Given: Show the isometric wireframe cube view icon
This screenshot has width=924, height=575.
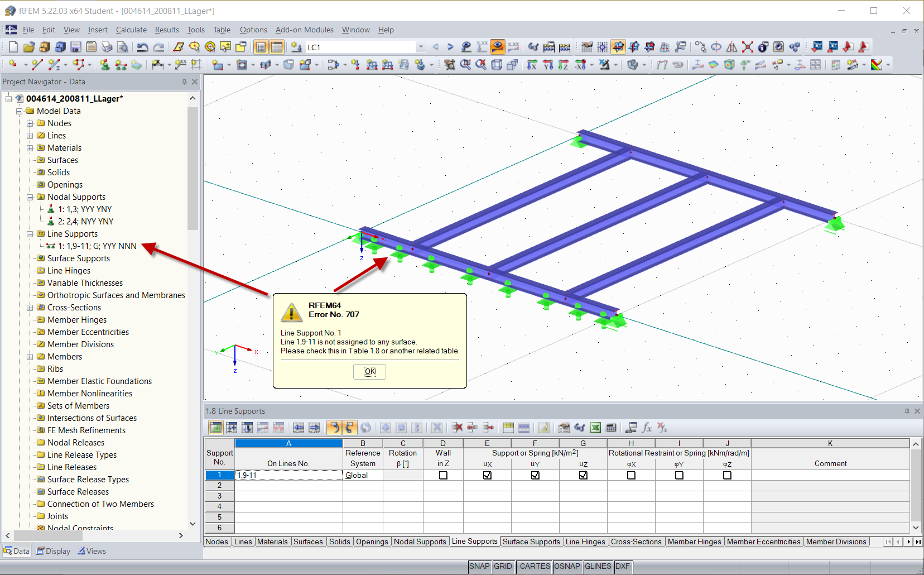Looking at the screenshot, I should point(497,65).
